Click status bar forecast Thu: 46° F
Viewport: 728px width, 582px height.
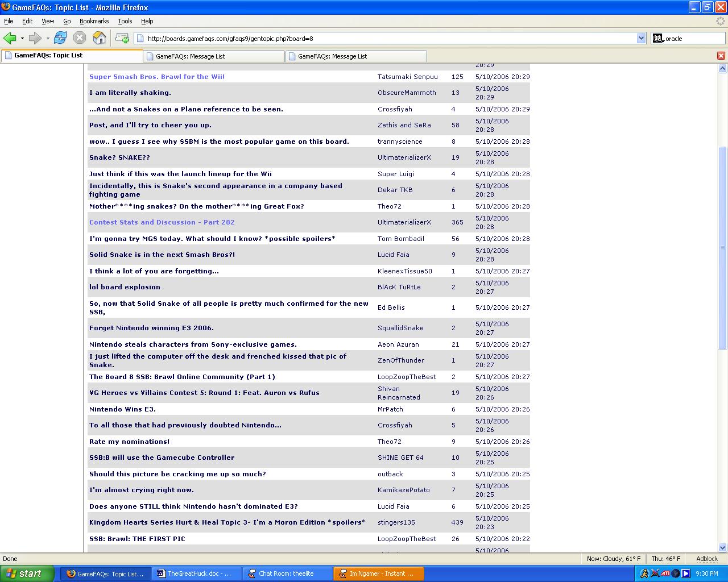pyautogui.click(x=665, y=559)
